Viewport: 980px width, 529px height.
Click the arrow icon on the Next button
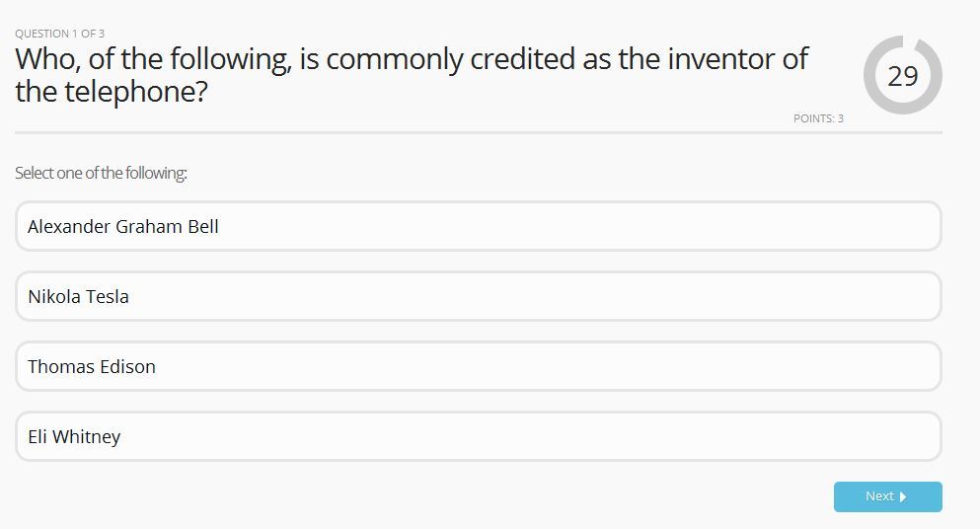(903, 496)
